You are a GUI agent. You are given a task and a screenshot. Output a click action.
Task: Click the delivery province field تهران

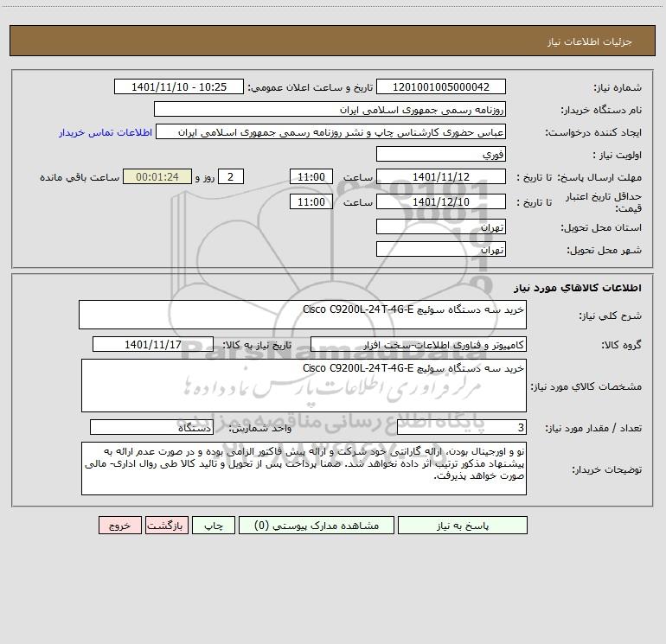pos(441,226)
